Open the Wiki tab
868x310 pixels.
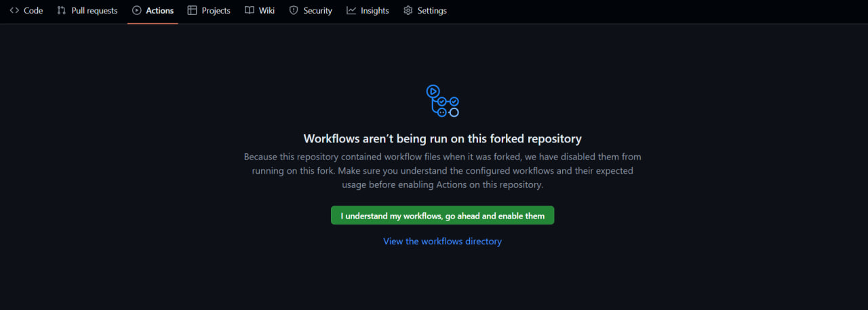click(260, 11)
